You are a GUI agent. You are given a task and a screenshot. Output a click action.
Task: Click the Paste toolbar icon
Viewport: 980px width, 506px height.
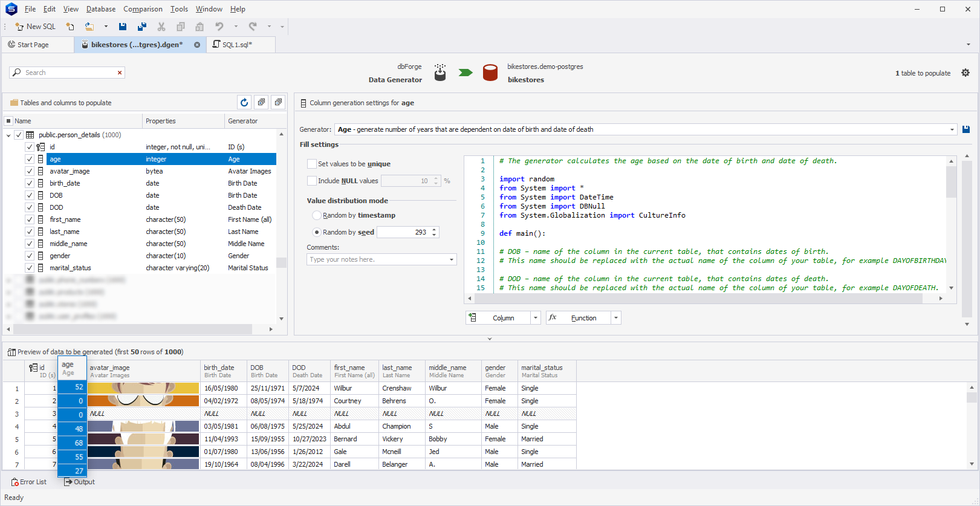tap(200, 27)
